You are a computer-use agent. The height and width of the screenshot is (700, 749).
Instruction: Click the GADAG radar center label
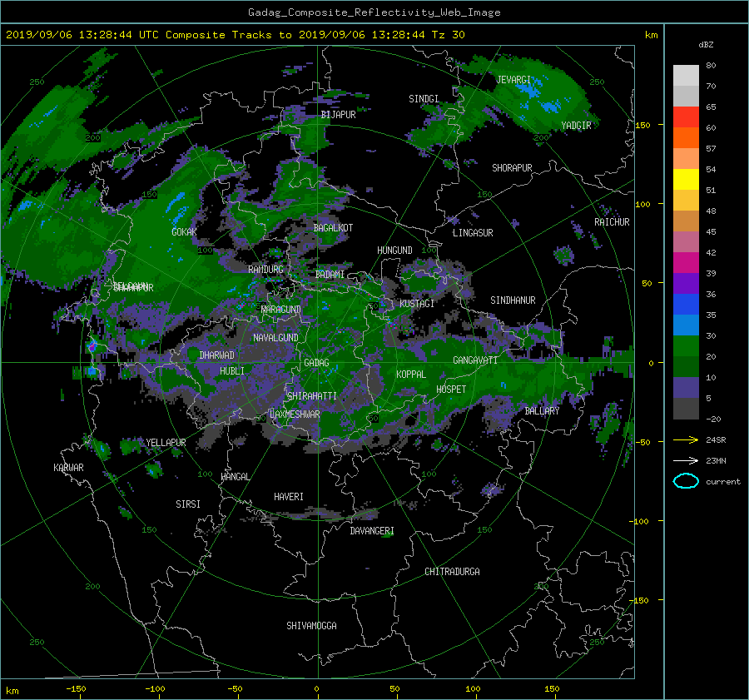coord(316,363)
